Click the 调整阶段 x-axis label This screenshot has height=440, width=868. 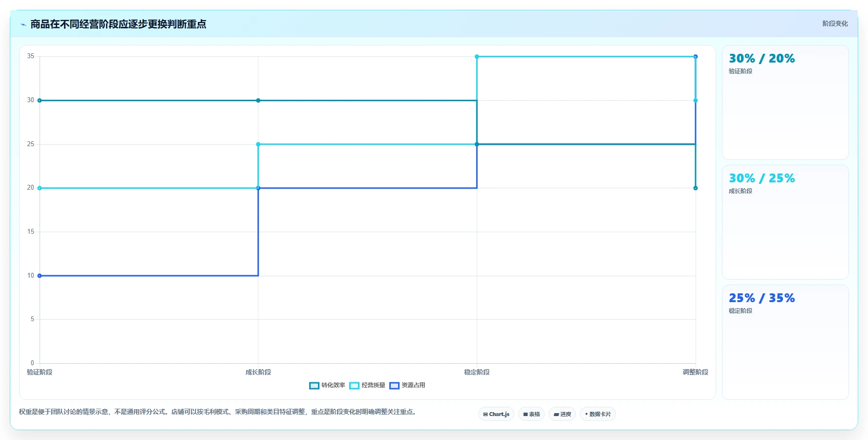coord(696,372)
